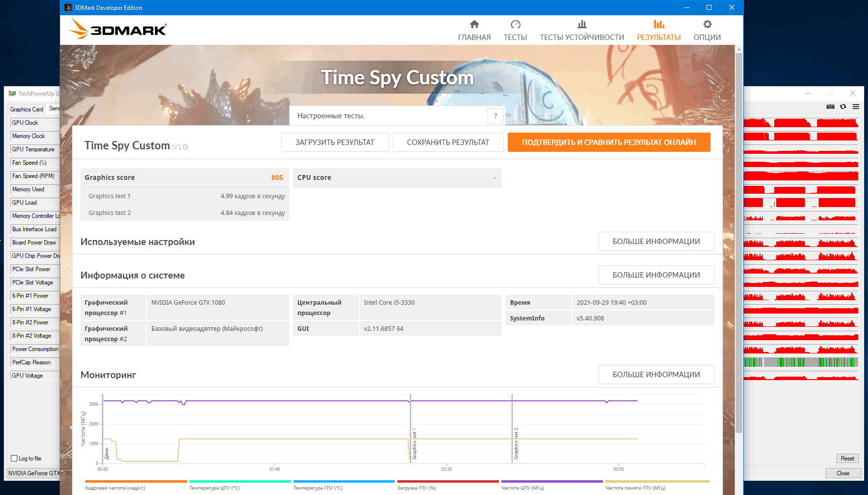The image size is (868, 495).
Task: Click GPU Load sensor label
Action: (x=35, y=203)
